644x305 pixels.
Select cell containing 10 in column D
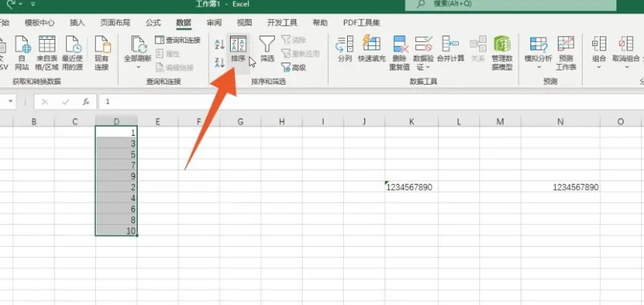pyautogui.click(x=116, y=230)
